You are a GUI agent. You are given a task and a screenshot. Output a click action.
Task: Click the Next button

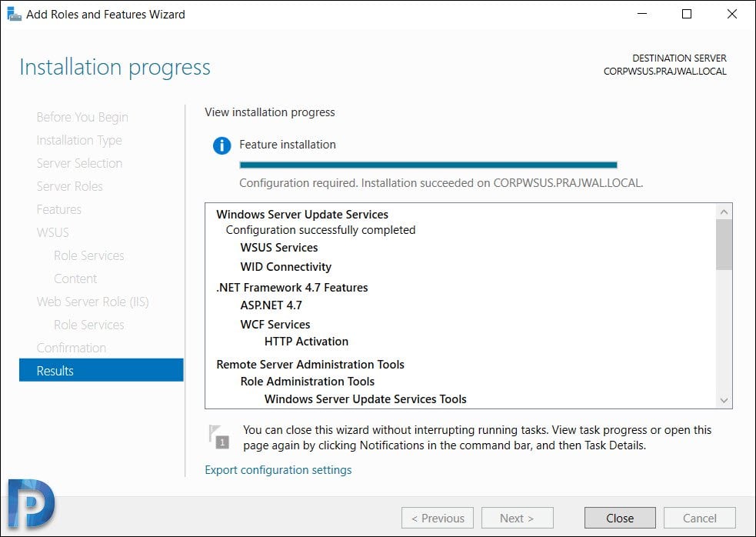518,518
